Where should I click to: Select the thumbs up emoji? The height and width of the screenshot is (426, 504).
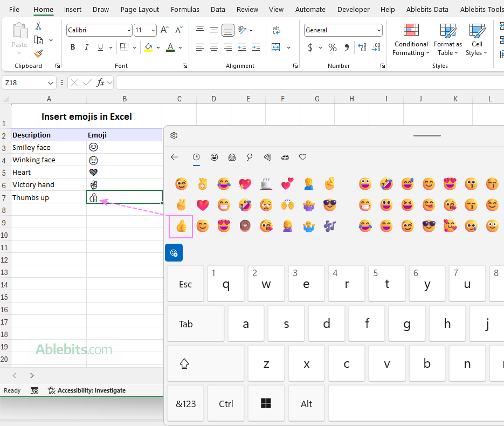[x=180, y=226]
